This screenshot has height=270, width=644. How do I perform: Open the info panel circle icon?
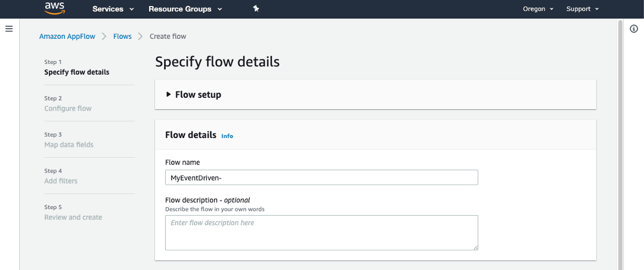[634, 29]
